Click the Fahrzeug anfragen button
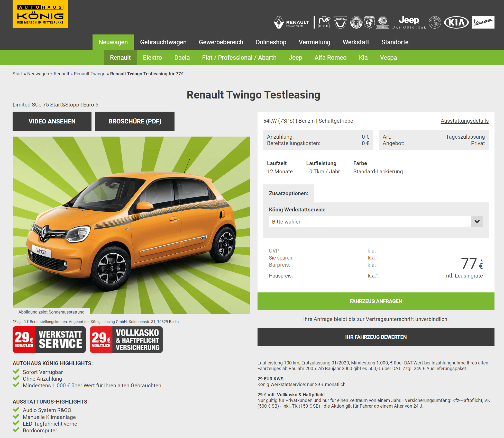Screen dimensions: 504x438 [376, 301]
